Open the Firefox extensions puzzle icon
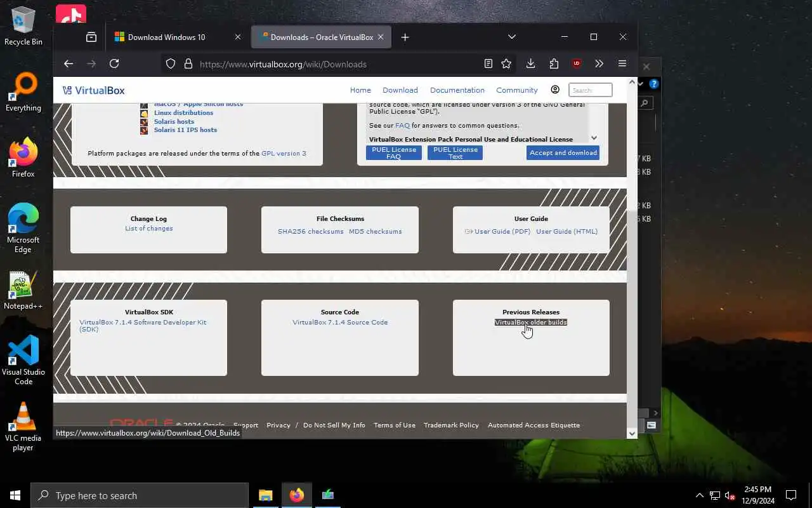812x508 pixels. pos(554,63)
